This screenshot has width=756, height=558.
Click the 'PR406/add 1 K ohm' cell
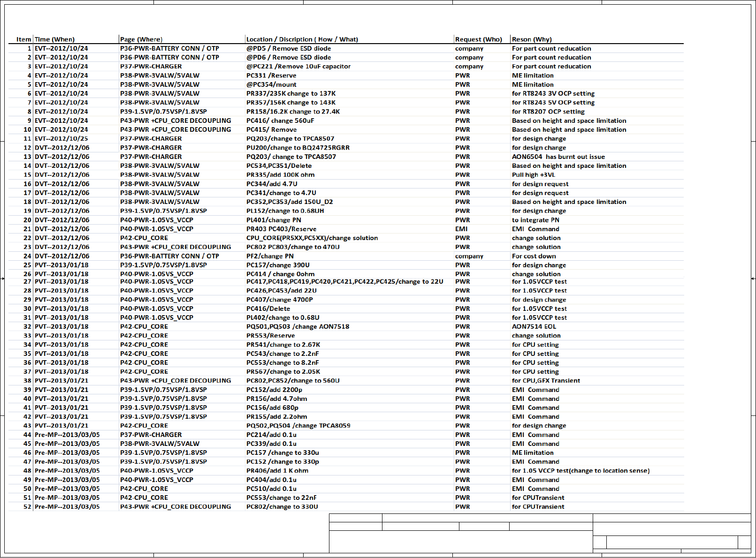(x=277, y=471)
